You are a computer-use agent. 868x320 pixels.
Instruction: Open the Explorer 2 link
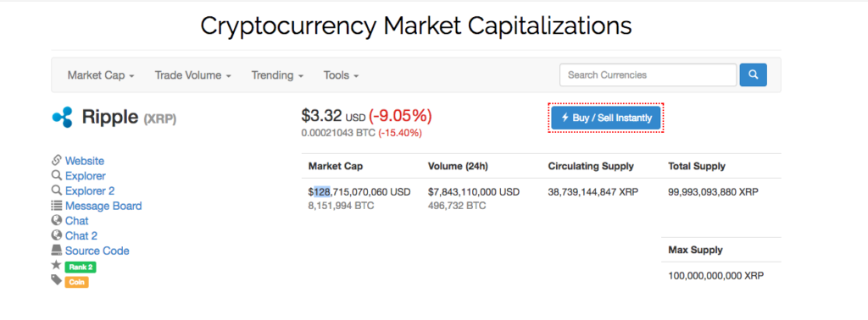[x=90, y=190]
